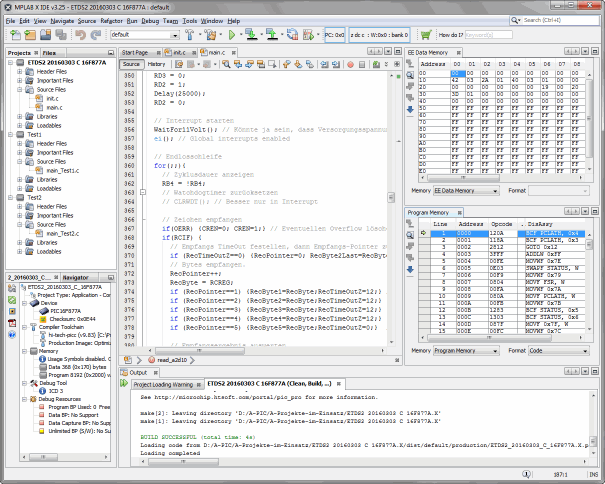
Task: Build the project with the hammer icon
Action: tap(189, 35)
